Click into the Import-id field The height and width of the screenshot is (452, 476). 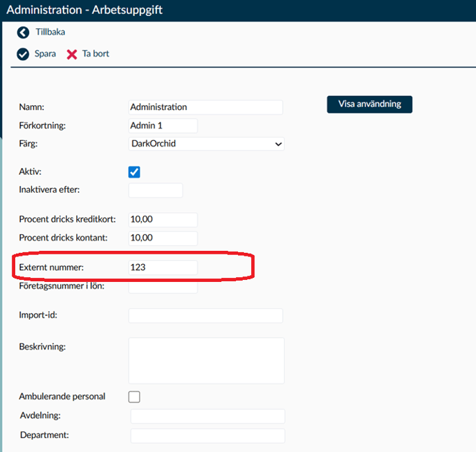(206, 316)
